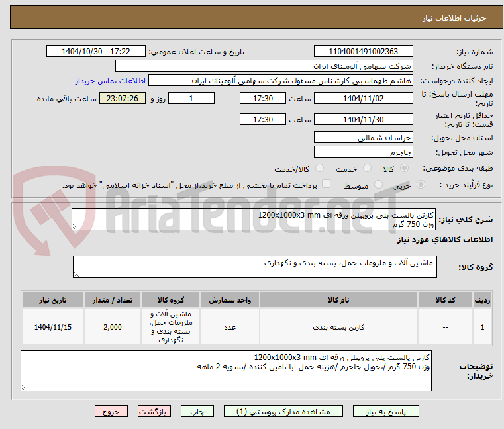The width and height of the screenshot is (504, 429).
Task: Click the resize handle of توضیحات خریدار box
Action: [24, 387]
